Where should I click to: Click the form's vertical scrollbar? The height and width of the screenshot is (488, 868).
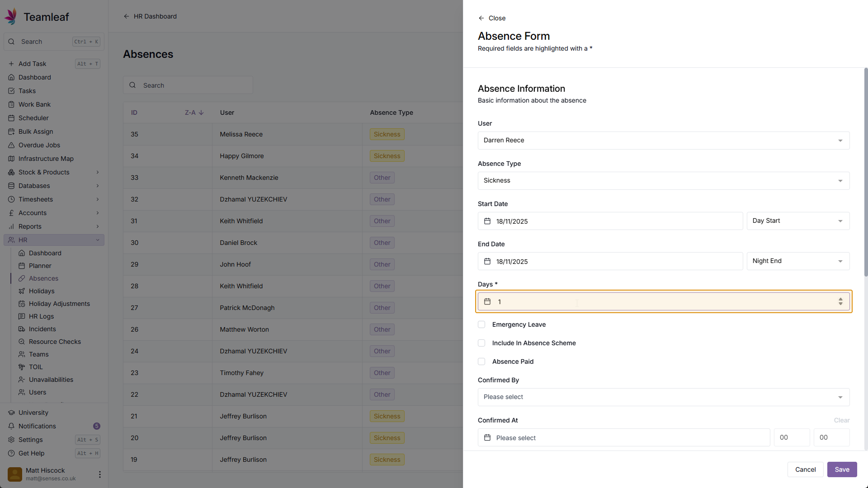[x=866, y=172]
